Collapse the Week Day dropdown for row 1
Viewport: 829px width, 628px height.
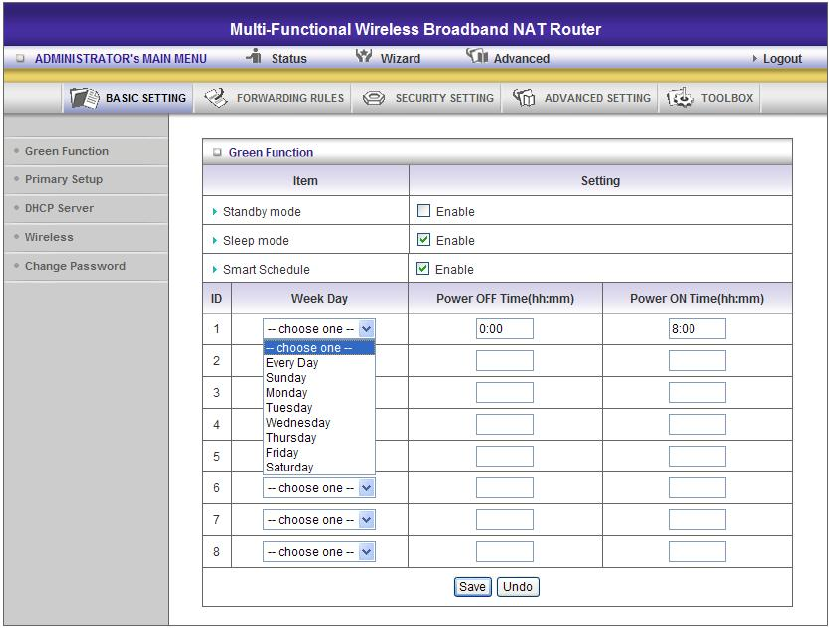point(366,329)
